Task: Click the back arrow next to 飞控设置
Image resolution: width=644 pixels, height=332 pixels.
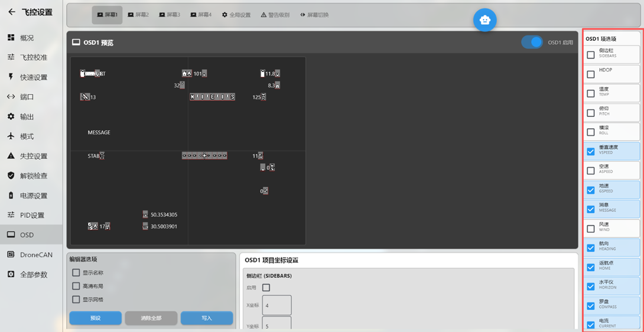Action: (x=12, y=12)
